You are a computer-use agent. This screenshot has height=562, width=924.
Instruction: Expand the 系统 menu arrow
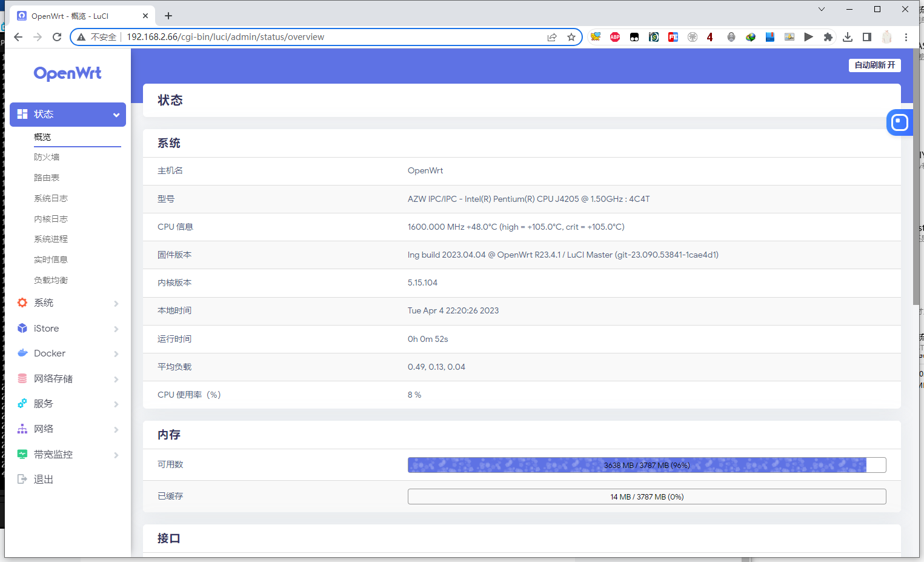(x=116, y=303)
